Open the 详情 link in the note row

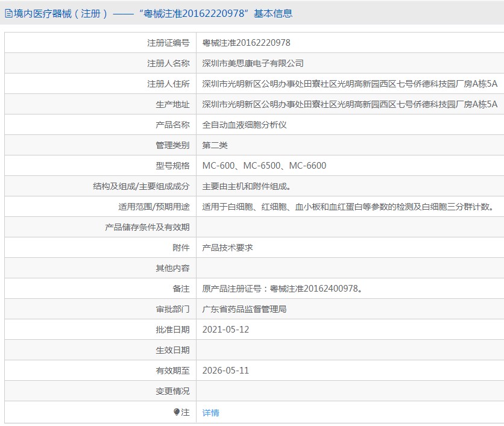click(210, 412)
